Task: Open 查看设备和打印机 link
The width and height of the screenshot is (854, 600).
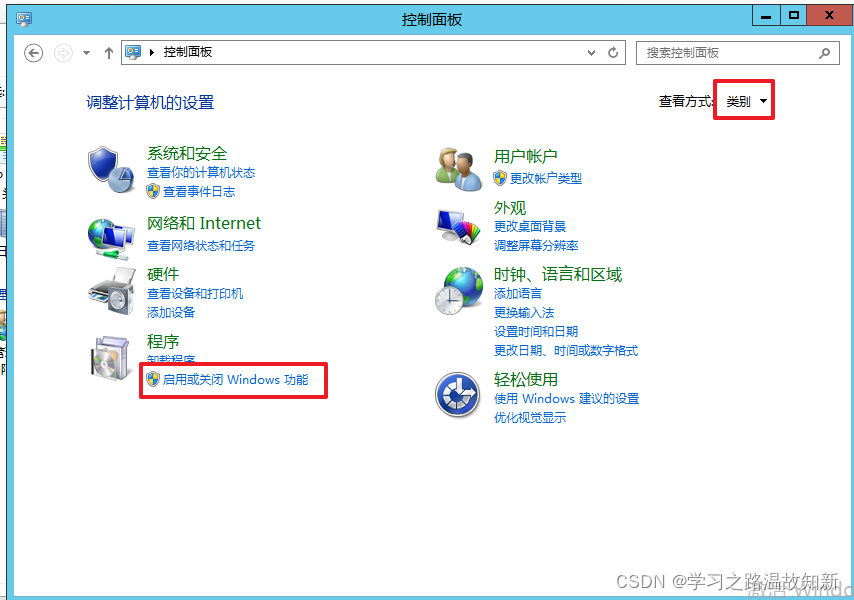Action: pos(195,293)
